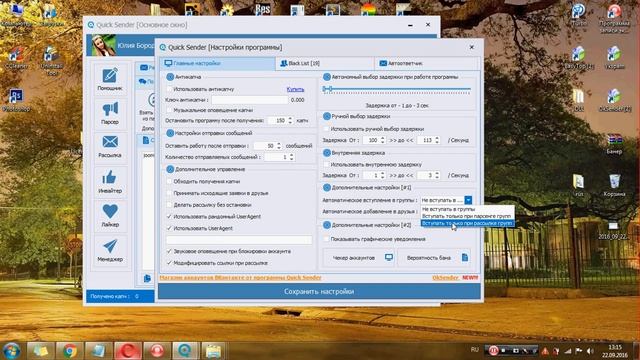Open the OkSender link
This screenshot has height=360, width=640.
pos(445,278)
